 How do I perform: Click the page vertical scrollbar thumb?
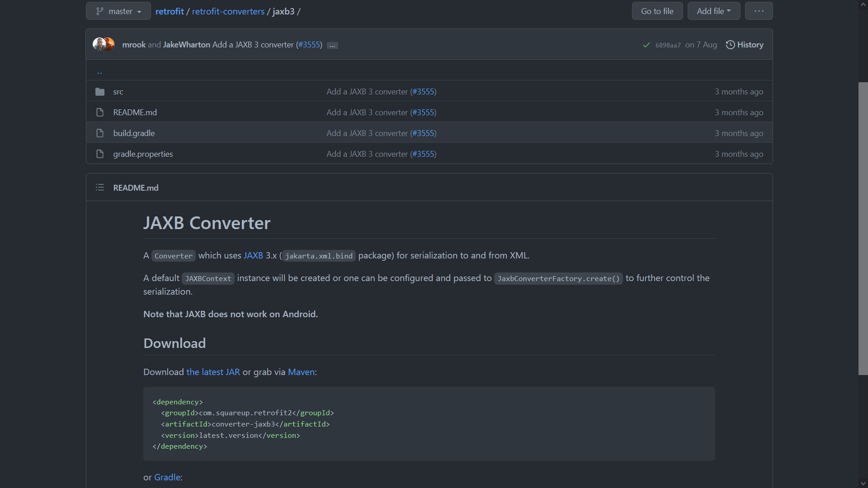tap(863, 229)
